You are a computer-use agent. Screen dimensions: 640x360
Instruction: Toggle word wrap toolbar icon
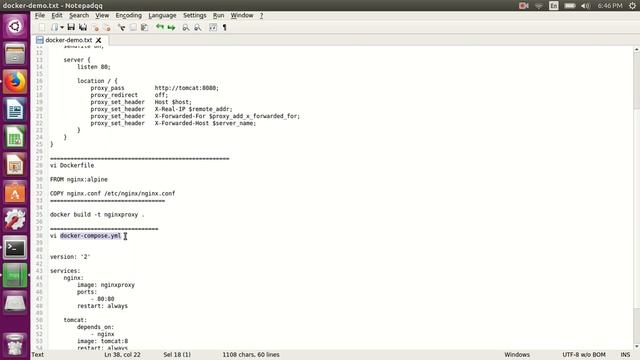pyautogui.click(x=213, y=27)
